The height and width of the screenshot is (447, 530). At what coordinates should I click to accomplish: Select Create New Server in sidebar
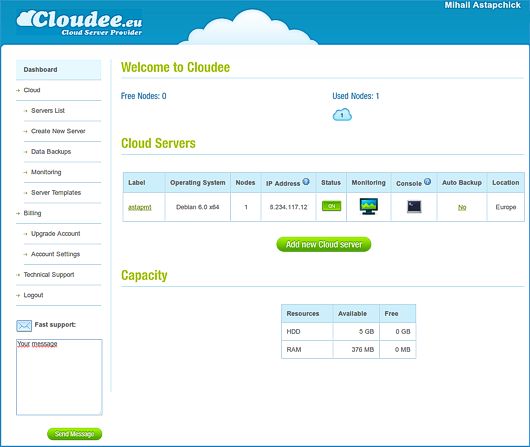58,131
